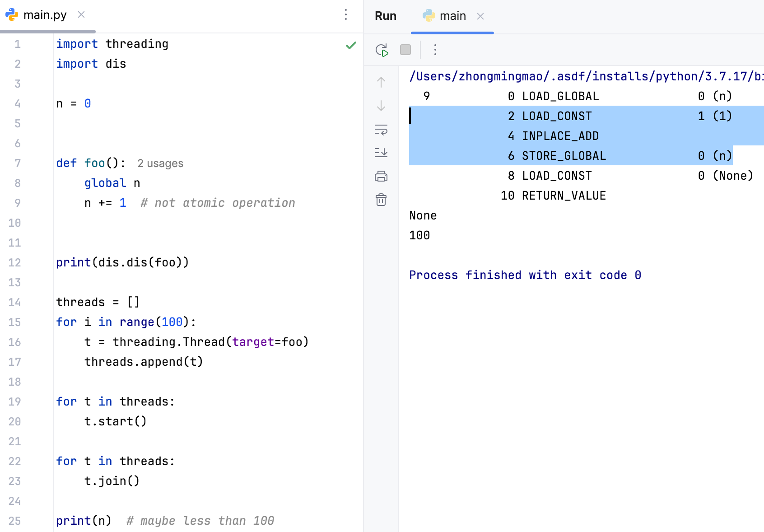764x532 pixels.
Task: Clear the console with trash icon
Action: 381,200
